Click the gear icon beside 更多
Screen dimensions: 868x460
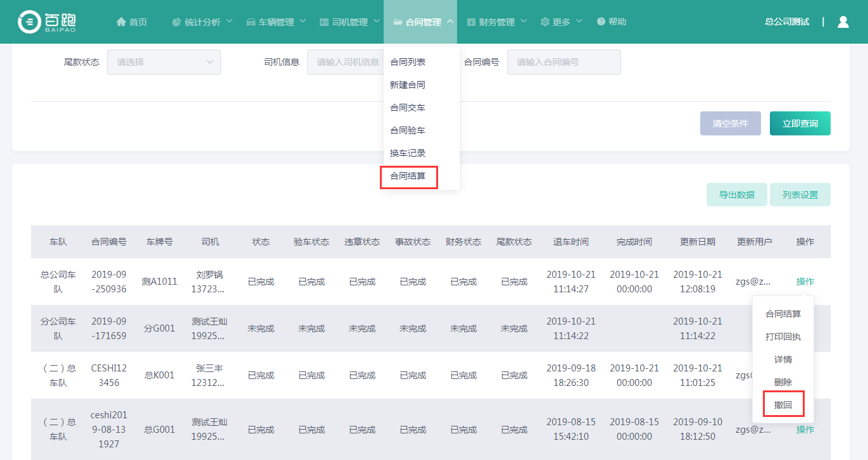[x=544, y=22]
